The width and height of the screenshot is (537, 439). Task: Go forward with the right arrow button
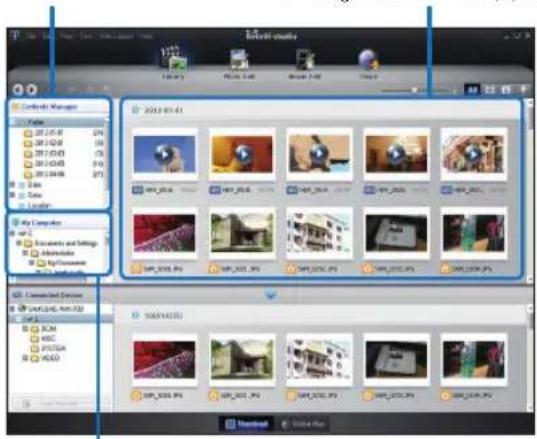click(32, 90)
